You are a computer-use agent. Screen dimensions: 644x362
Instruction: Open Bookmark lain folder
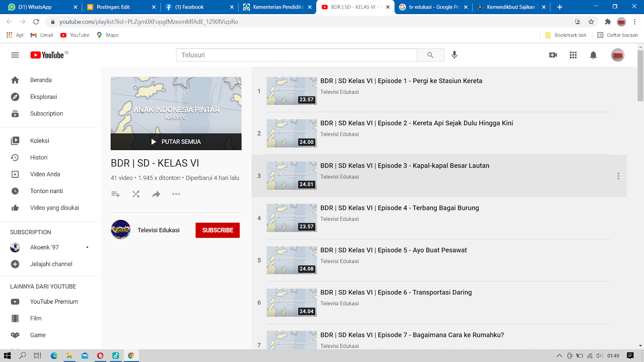tap(566, 35)
